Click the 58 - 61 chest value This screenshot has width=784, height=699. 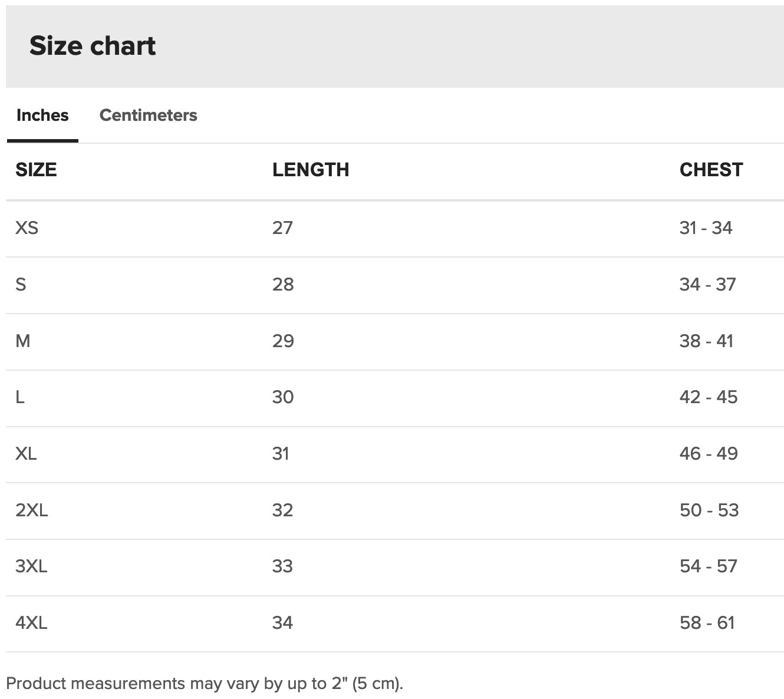click(x=707, y=622)
